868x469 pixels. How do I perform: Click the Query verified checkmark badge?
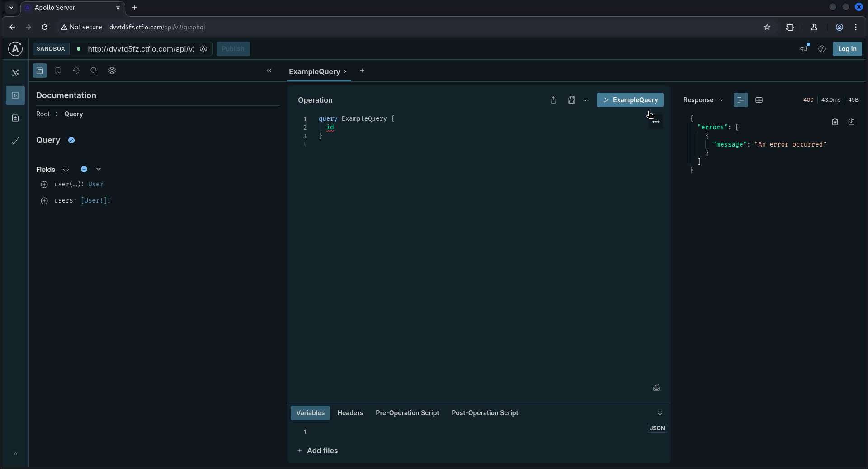tap(71, 140)
